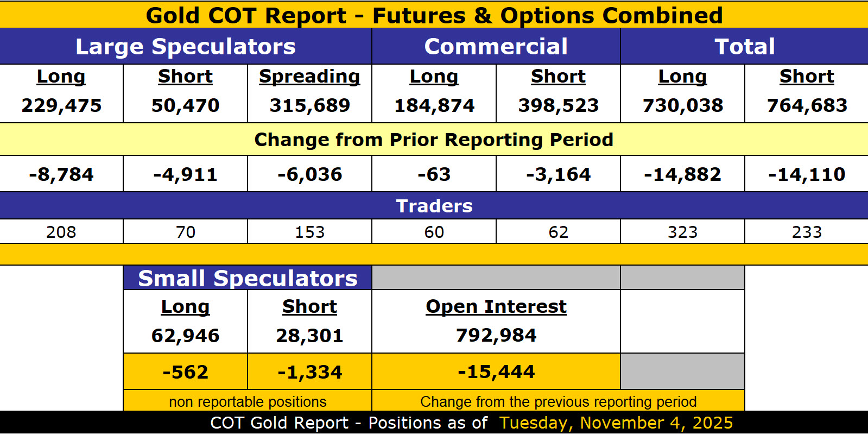
Task: Click the underlined Open Interest heading
Action: 496,307
